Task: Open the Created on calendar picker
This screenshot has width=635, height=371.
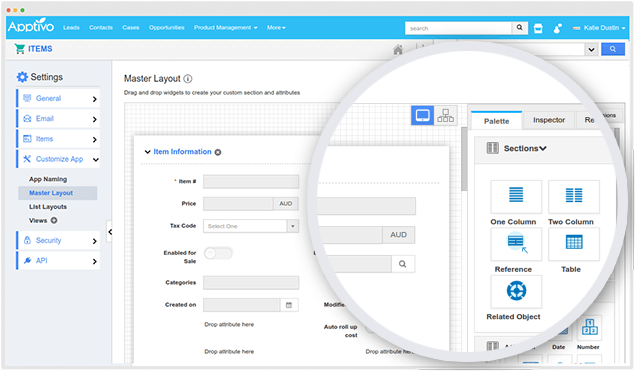Action: coord(289,305)
